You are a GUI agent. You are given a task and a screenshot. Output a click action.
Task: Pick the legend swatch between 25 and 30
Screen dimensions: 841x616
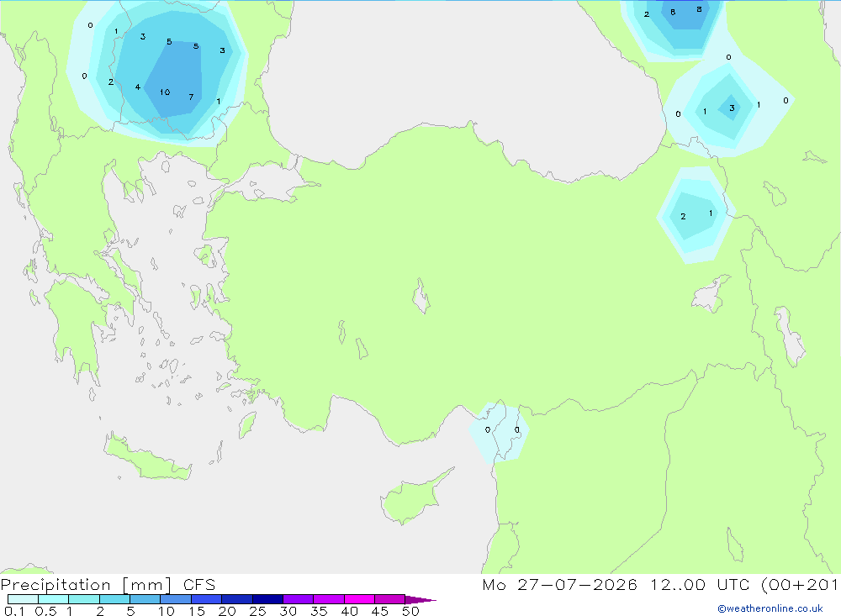pyautogui.click(x=267, y=599)
